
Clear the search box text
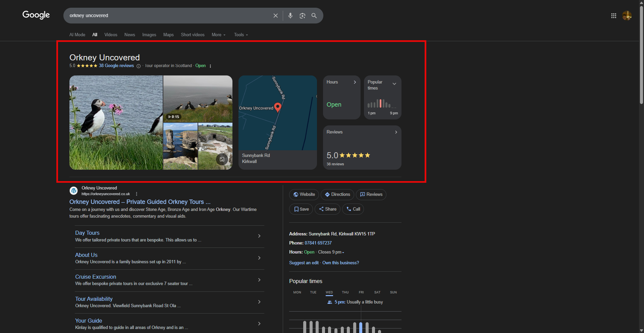coord(276,16)
